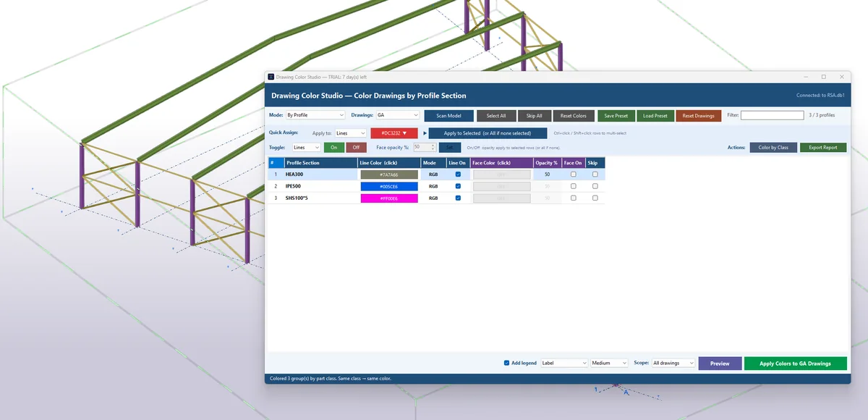
Task: Click the magenta line color swatch for SHS100*5
Action: pyautogui.click(x=389, y=198)
